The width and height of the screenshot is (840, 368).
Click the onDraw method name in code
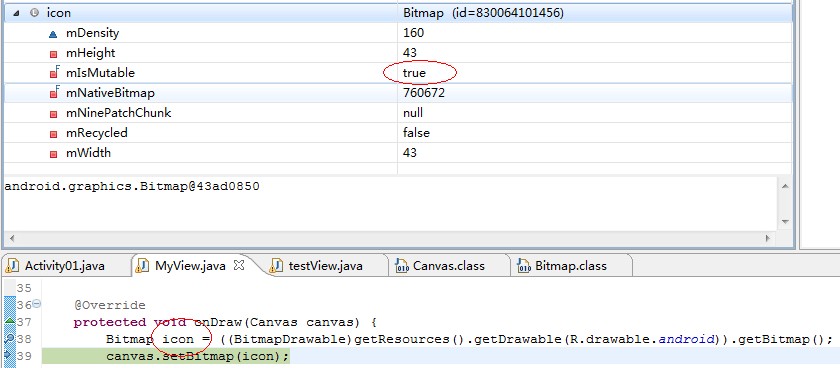click(x=219, y=322)
